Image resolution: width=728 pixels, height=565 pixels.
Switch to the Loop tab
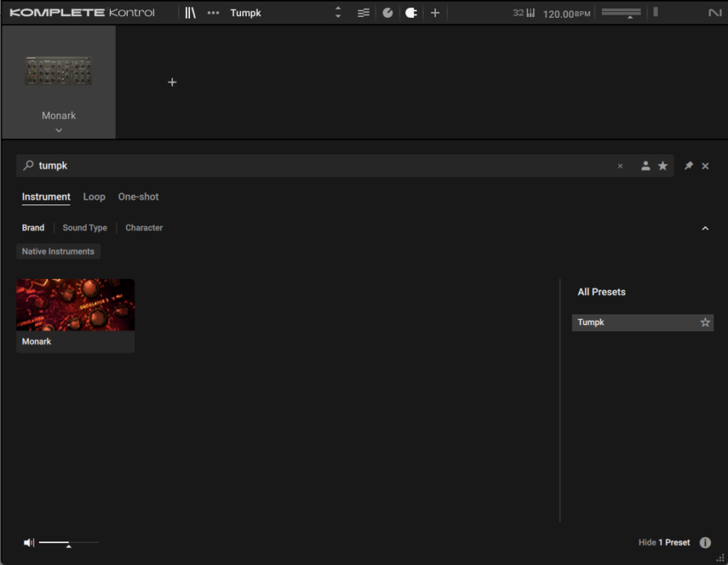94,196
